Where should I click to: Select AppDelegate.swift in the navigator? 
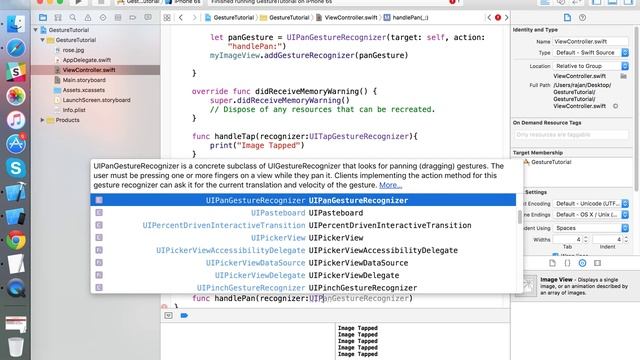(x=87, y=60)
